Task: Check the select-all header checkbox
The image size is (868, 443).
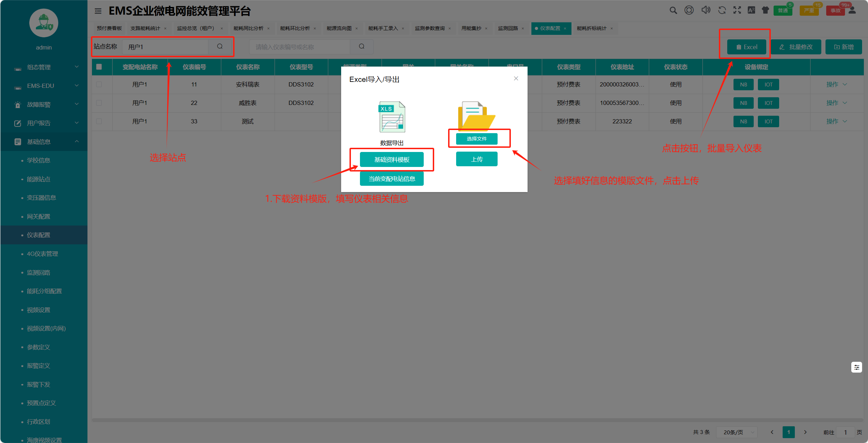Action: [x=99, y=67]
